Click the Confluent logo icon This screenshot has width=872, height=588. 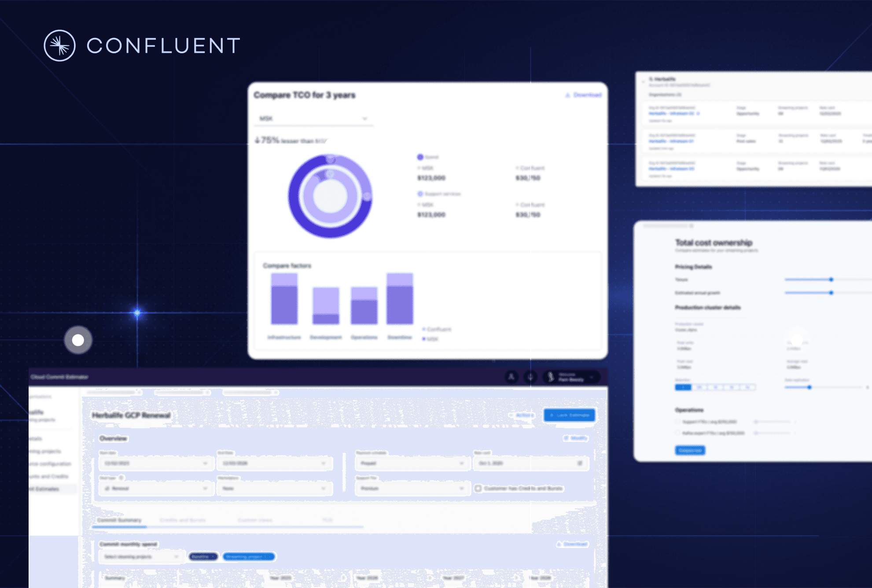(x=59, y=45)
